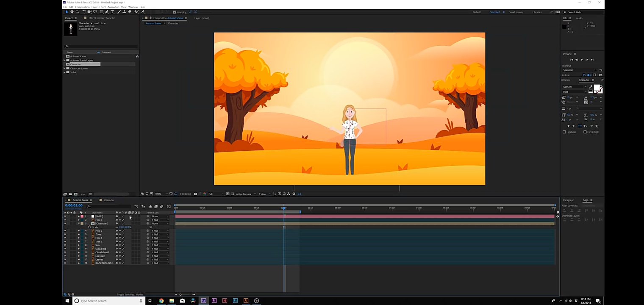Activate the Zoom tool
This screenshot has width=644, height=305.
(77, 12)
